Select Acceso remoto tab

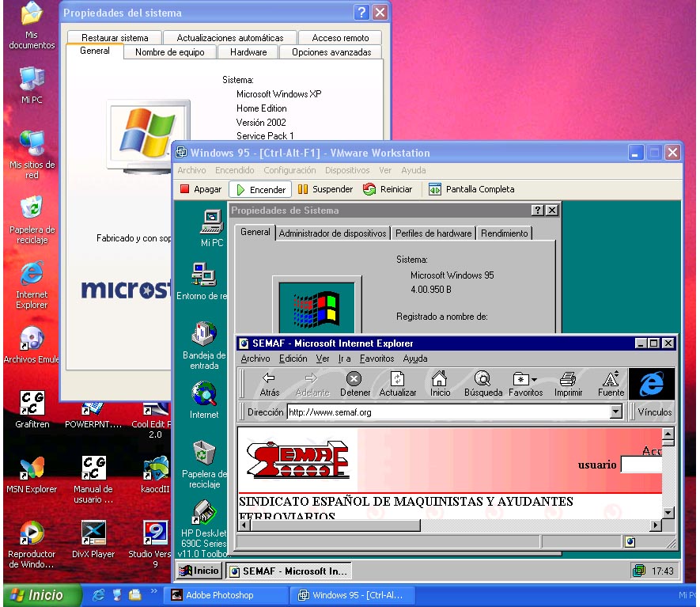coord(340,37)
